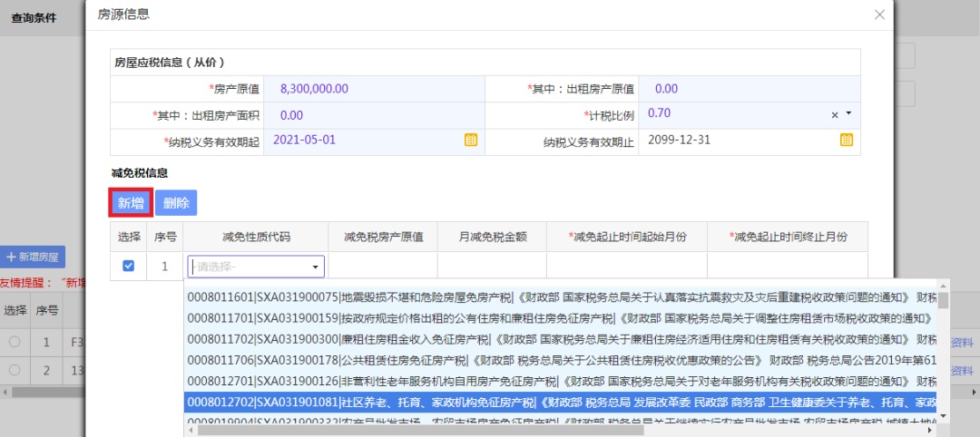The width and height of the screenshot is (980, 437).
Task: Choose option 0008012702 社区养老、托育、家政机构免征房产税
Action: pyautogui.click(x=562, y=401)
